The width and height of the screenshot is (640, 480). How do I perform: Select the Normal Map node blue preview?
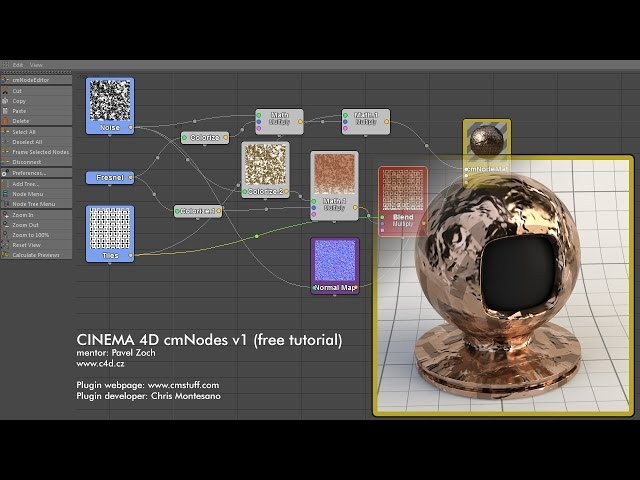click(x=335, y=261)
